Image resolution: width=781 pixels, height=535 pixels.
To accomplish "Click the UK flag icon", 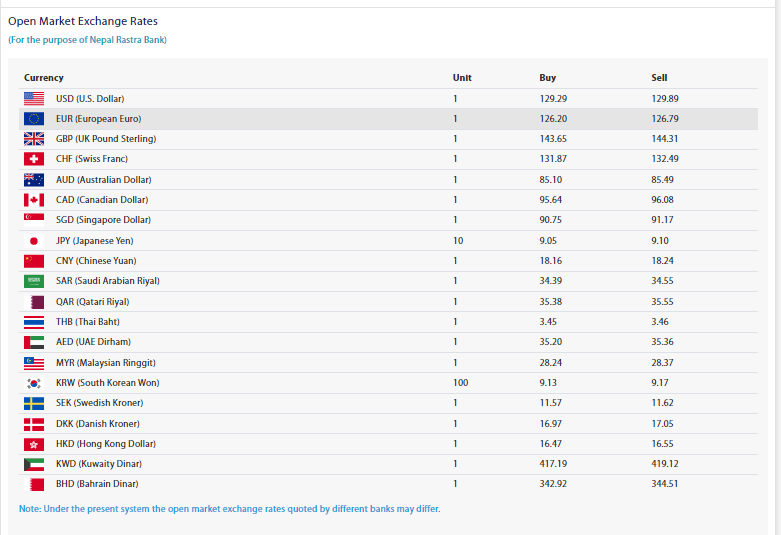I will (x=34, y=139).
